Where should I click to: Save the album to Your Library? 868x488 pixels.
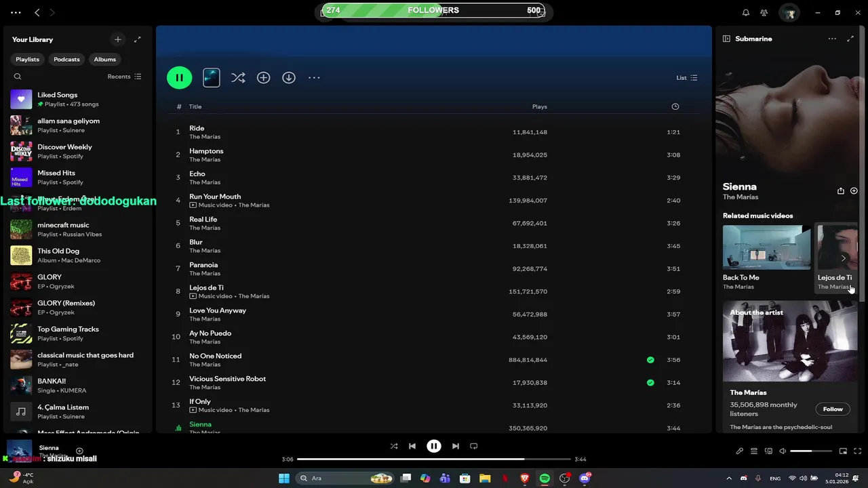264,78
